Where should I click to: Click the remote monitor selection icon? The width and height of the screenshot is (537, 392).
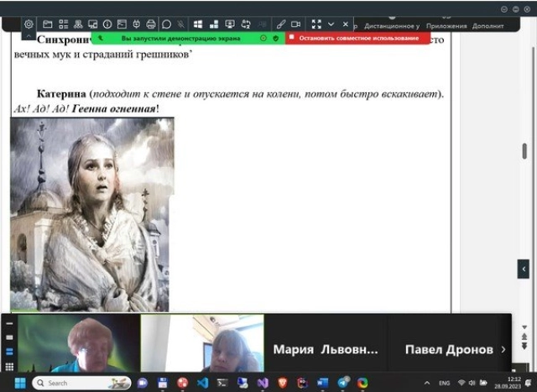coord(93,24)
